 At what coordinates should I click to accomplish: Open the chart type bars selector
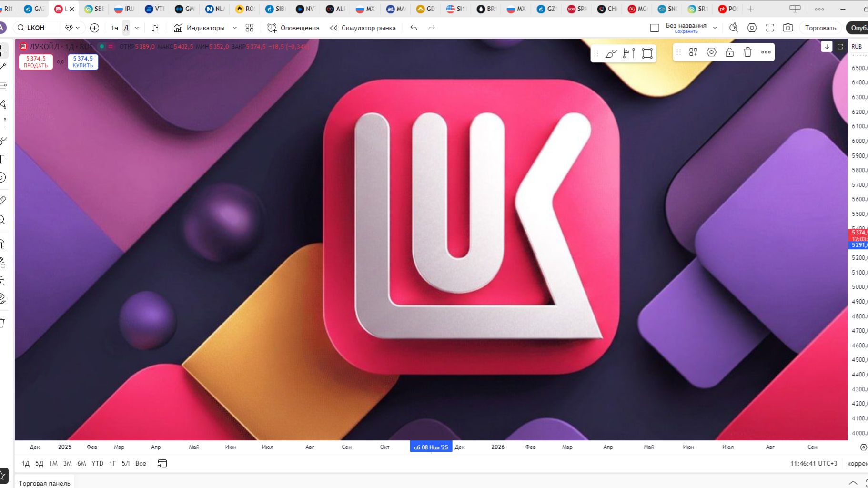(x=156, y=28)
